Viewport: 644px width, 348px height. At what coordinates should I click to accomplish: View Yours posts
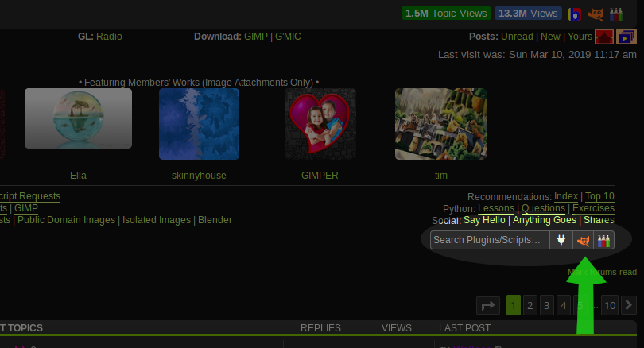click(x=580, y=37)
